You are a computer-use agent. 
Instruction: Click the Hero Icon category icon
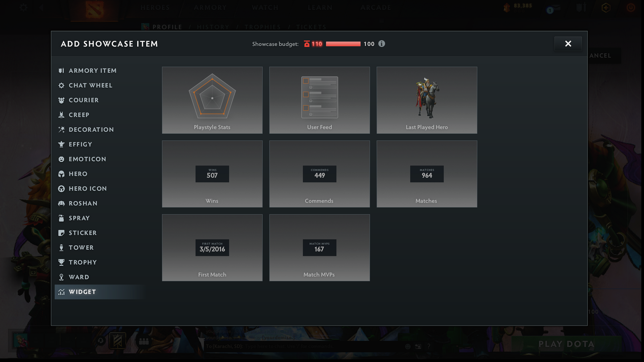pos(62,189)
